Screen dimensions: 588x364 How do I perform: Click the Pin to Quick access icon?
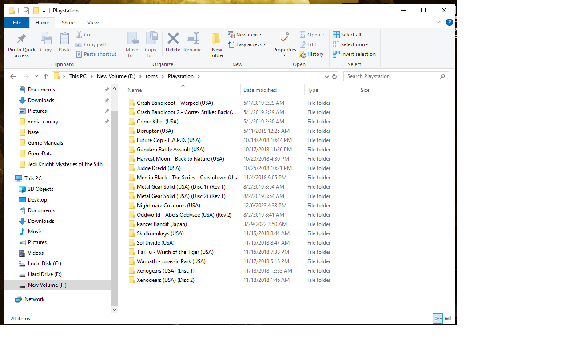pyautogui.click(x=21, y=39)
